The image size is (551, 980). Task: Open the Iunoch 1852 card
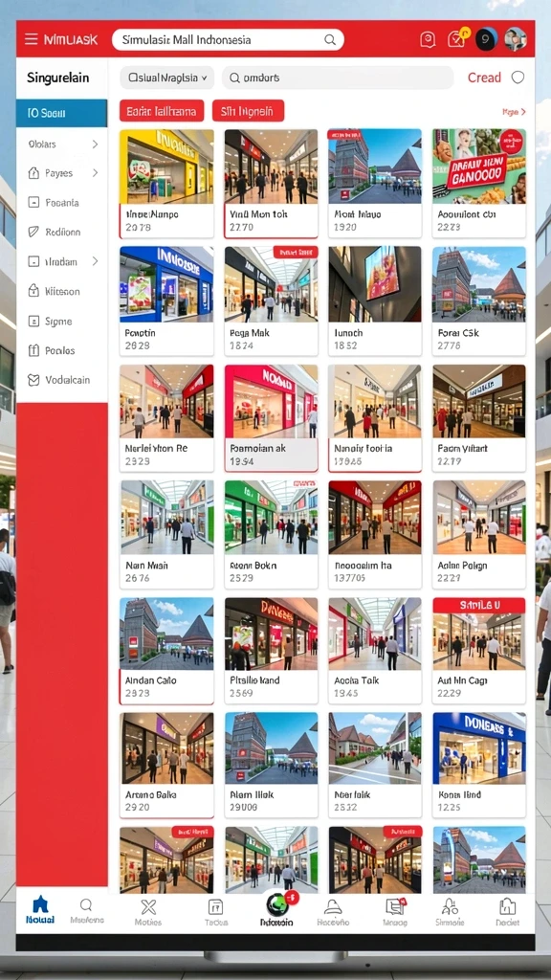pos(375,301)
